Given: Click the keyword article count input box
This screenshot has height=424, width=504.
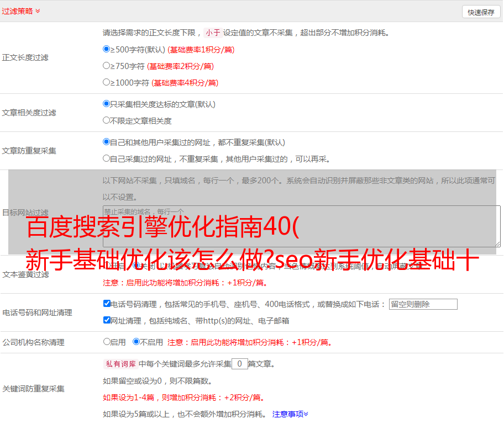Looking at the screenshot, I should click(239, 364).
